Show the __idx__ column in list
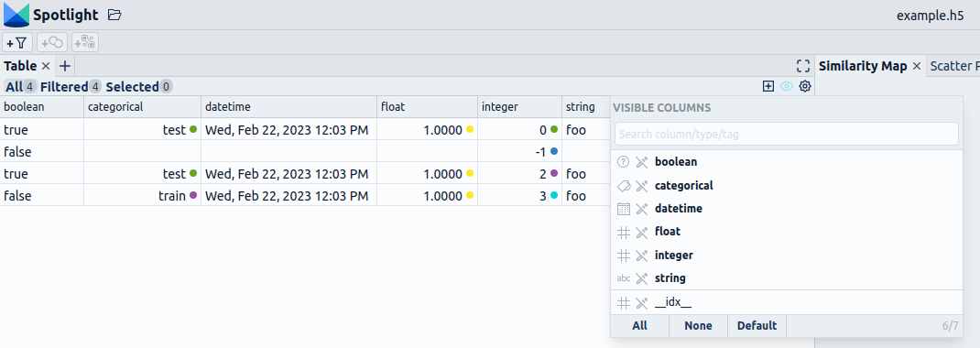Image resolution: width=980 pixels, height=348 pixels. (641, 303)
